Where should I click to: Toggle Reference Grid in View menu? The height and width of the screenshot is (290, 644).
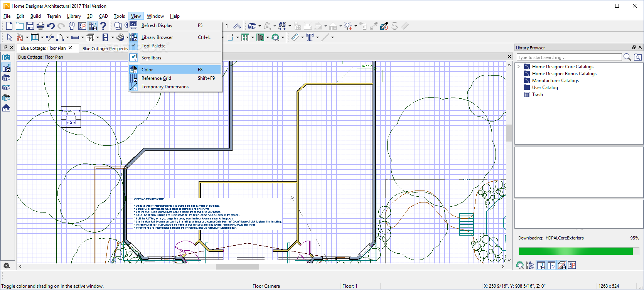(x=175, y=78)
